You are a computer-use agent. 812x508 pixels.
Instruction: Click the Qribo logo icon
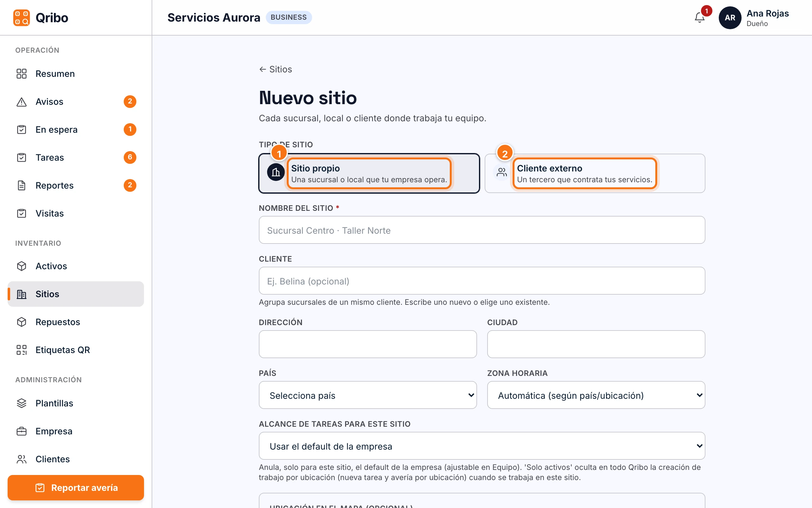click(22, 17)
